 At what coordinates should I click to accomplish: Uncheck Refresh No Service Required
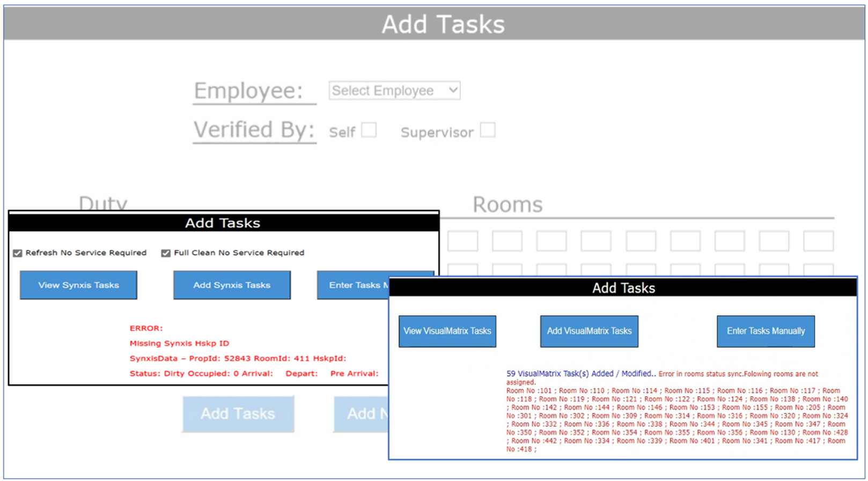pos(18,253)
